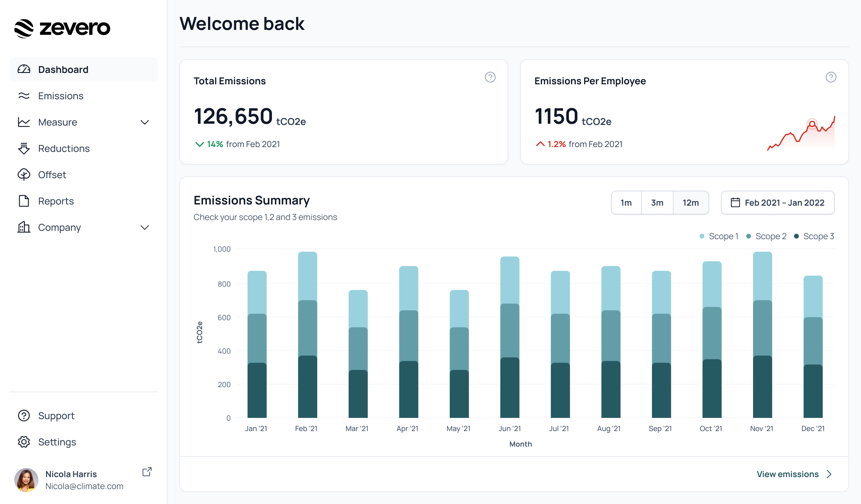This screenshot has height=504, width=861.
Task: Click Scope 2 segment of Jun '21 bar
Action: pyautogui.click(x=509, y=330)
